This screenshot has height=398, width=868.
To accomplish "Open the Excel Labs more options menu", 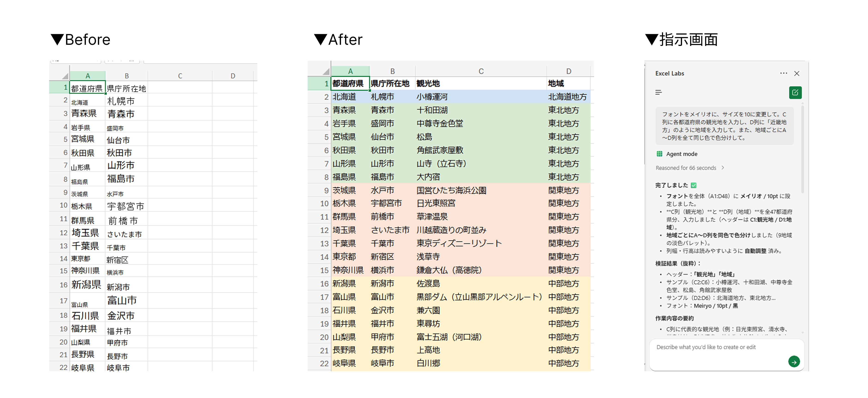I will [784, 73].
